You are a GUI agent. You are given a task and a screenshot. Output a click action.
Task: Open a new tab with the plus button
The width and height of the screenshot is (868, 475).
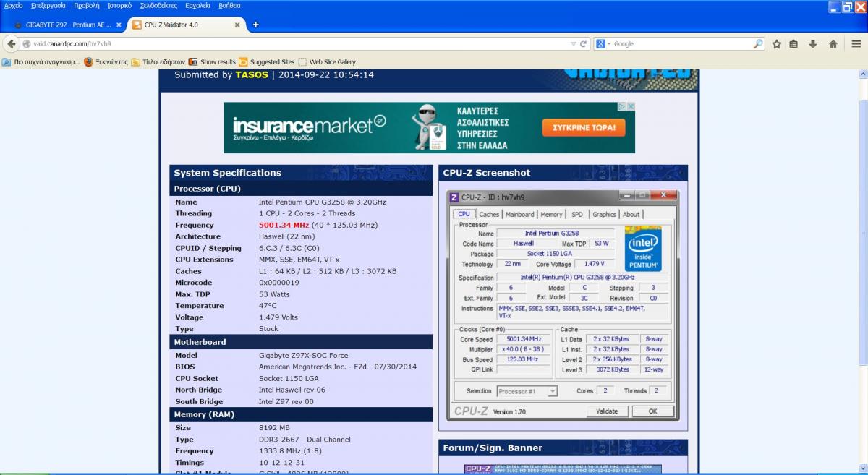(x=255, y=25)
